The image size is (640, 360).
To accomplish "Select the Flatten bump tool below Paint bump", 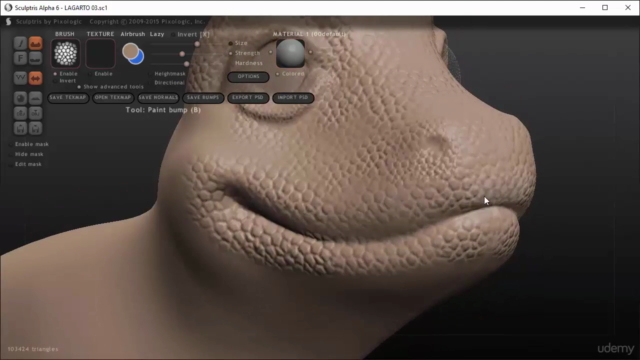I will click(x=36, y=58).
